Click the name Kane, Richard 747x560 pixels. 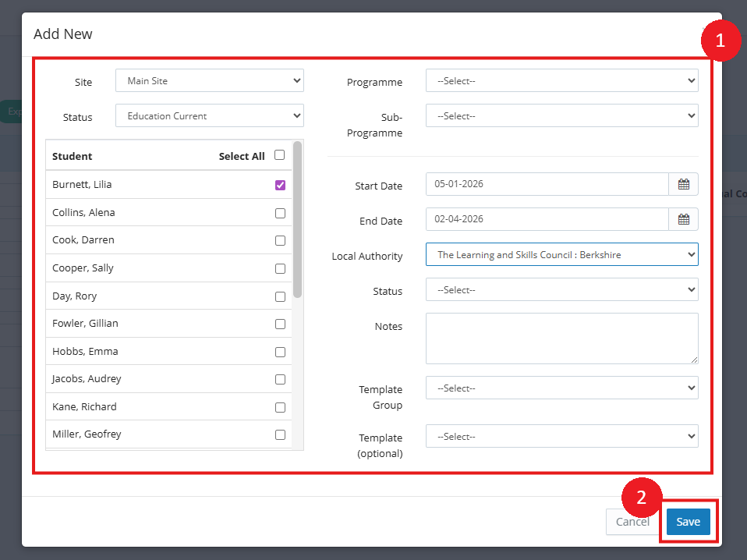pos(84,406)
